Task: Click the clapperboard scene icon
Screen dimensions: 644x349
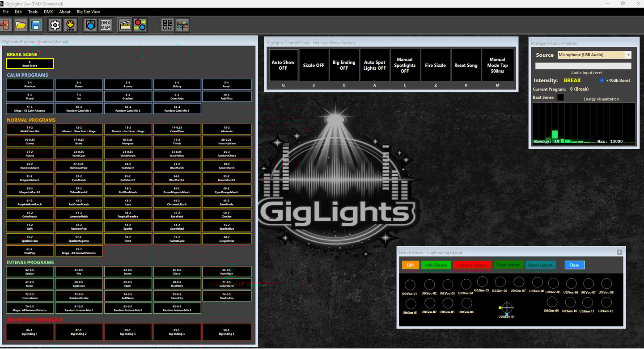Action: point(125,25)
